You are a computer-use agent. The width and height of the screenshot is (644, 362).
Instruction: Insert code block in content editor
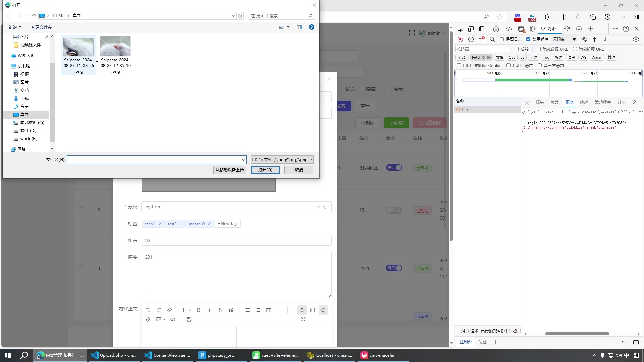(173, 319)
